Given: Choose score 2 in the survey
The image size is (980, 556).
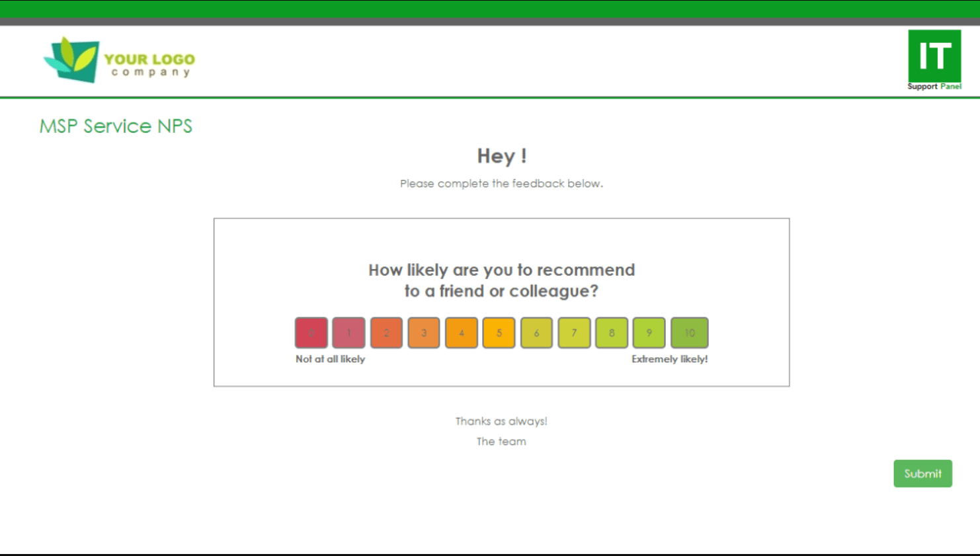Looking at the screenshot, I should 386,333.
